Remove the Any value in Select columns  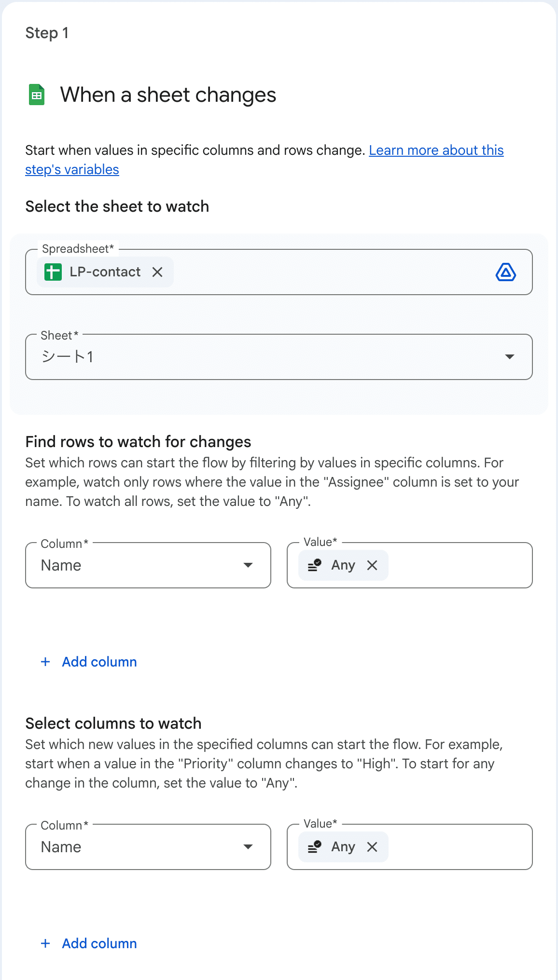click(x=372, y=847)
